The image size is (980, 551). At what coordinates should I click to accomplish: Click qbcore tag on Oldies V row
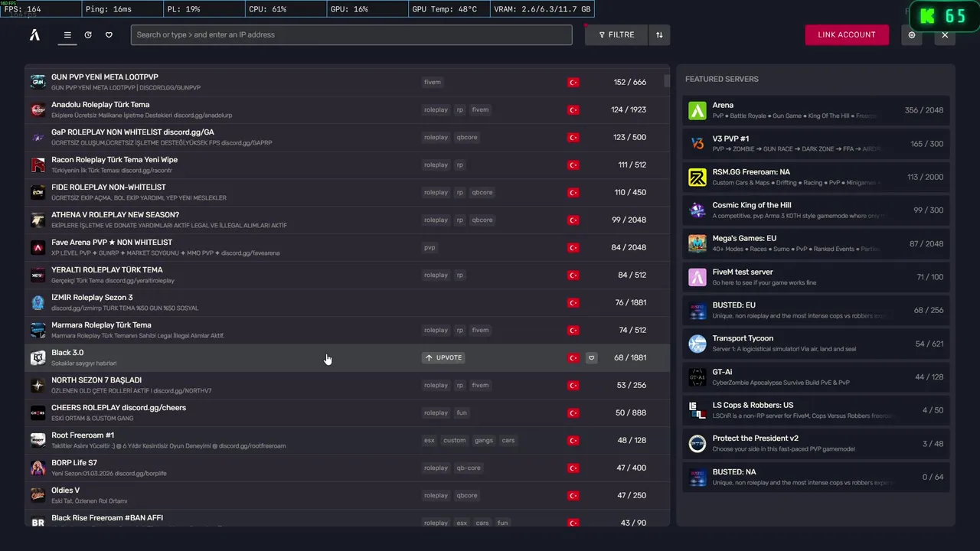click(x=467, y=495)
